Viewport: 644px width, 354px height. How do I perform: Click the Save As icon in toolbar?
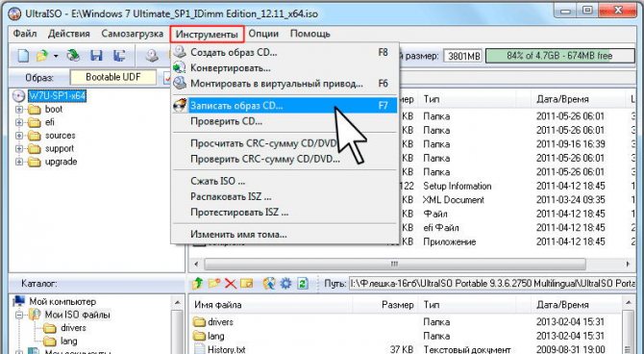click(x=119, y=56)
